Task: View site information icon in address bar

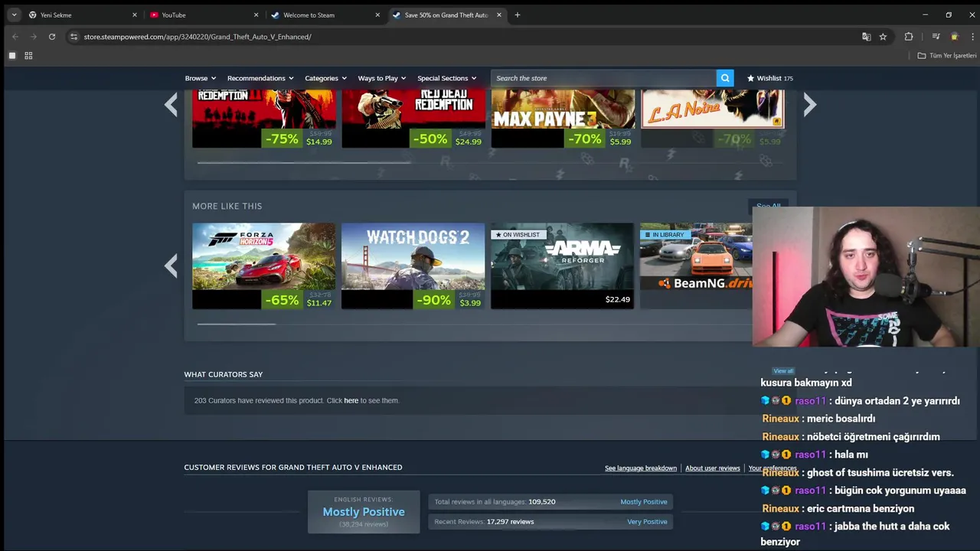Action: (73, 37)
